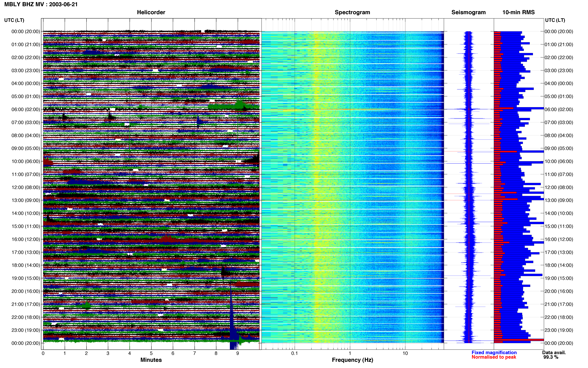Click the Data avail. label

click(554, 352)
